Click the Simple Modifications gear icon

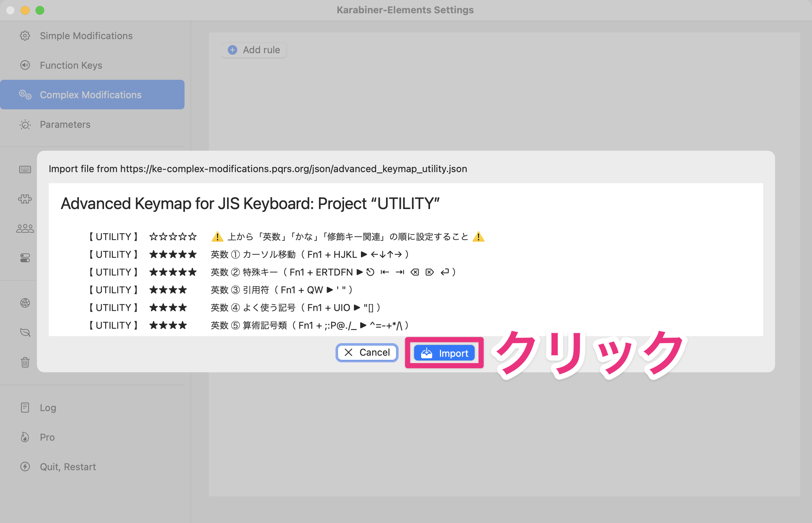[x=25, y=36]
